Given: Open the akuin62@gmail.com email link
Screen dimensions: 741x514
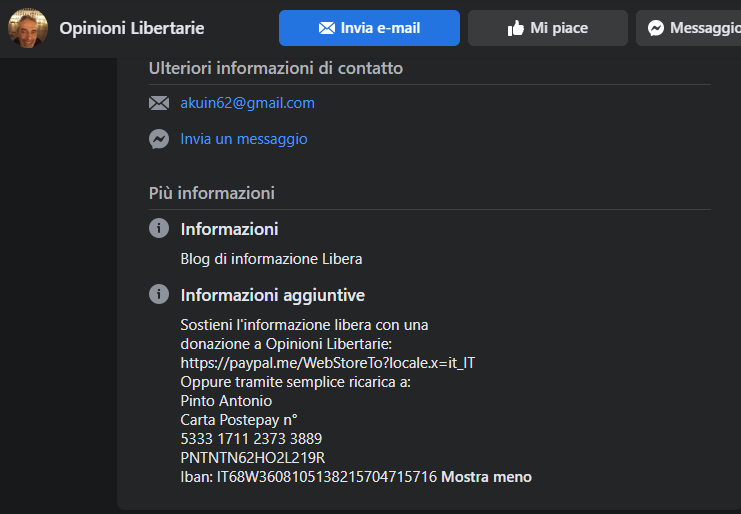Looking at the screenshot, I should [248, 103].
